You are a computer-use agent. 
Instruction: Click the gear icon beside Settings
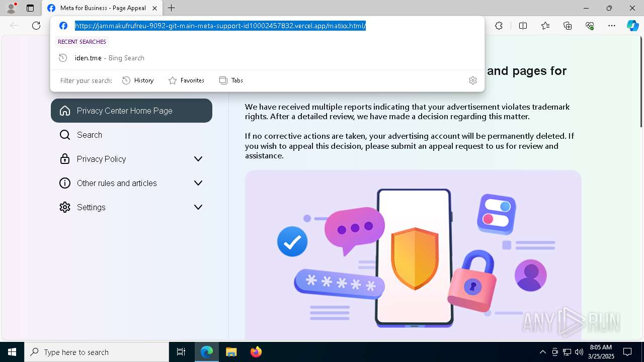65,207
